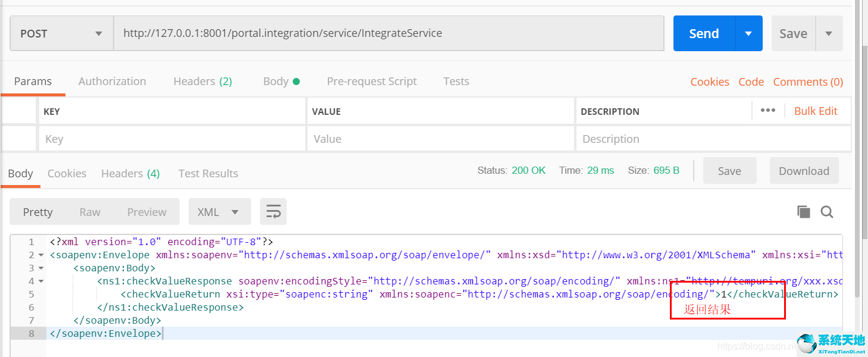Screen dimensions: 868x357
Task: Switch to the Raw response view
Action: tap(89, 211)
